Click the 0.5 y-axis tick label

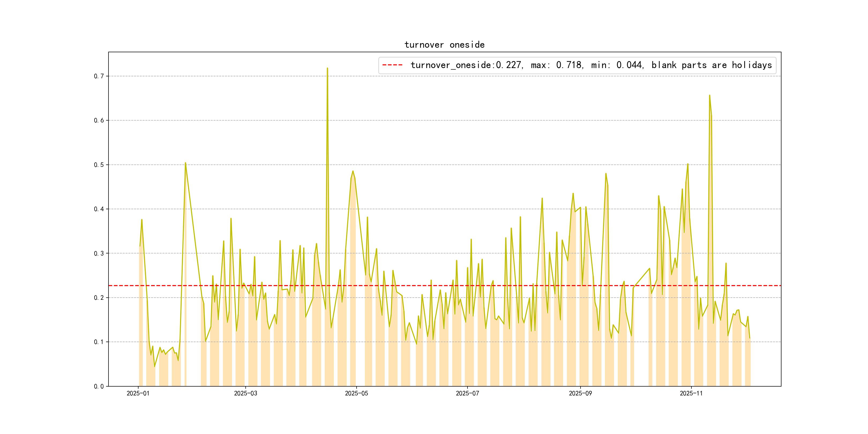[x=99, y=165]
